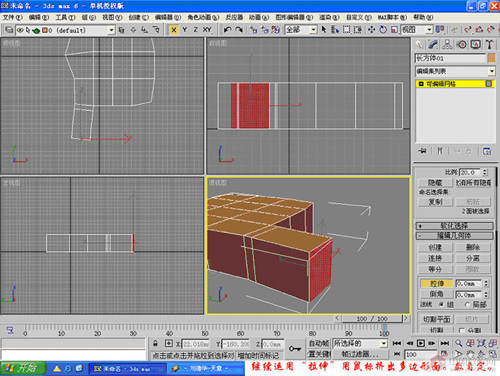
Task: Click the object color swatch beside name
Action: coord(491,58)
